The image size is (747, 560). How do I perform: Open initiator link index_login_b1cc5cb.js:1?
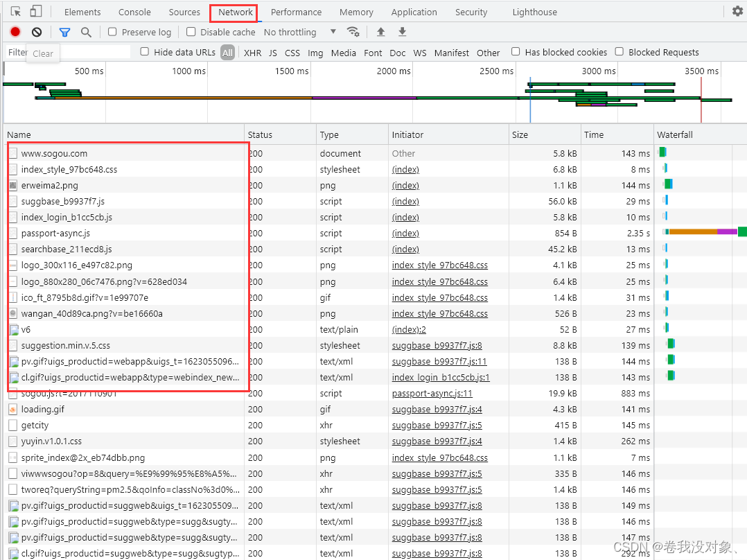[441, 378]
